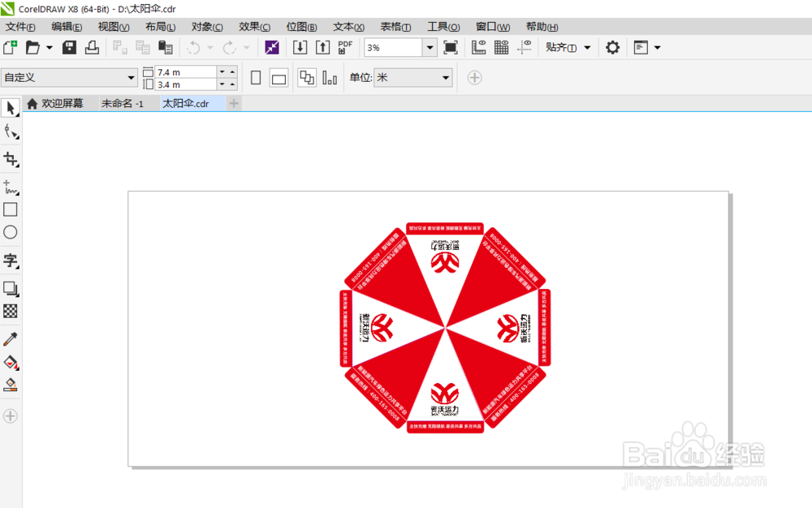Select the Crop tool
Image resolution: width=812 pixels, height=508 pixels.
click(x=11, y=159)
